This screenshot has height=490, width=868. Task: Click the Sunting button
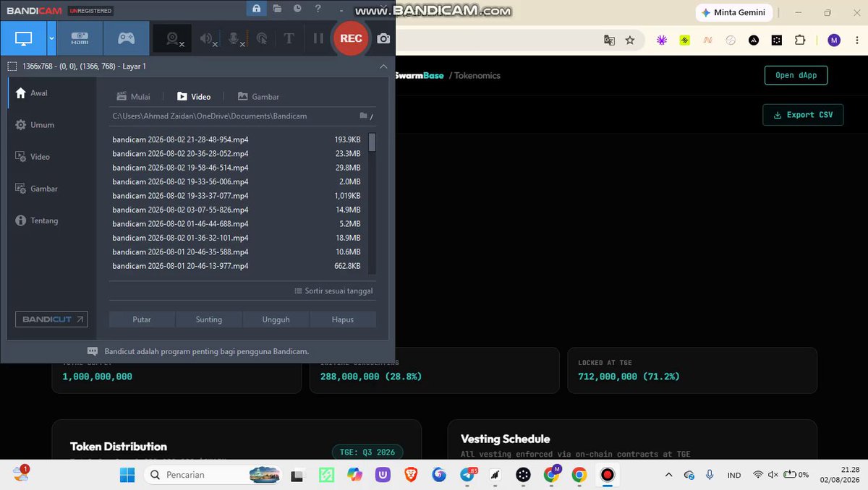pyautogui.click(x=209, y=319)
